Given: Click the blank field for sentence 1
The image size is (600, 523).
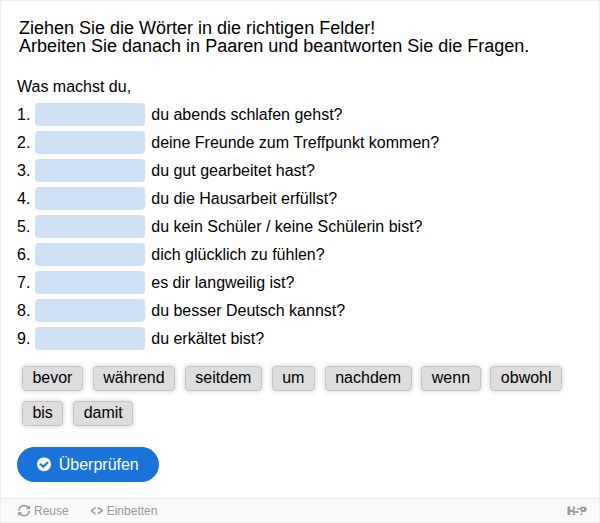Looking at the screenshot, I should coord(90,114).
